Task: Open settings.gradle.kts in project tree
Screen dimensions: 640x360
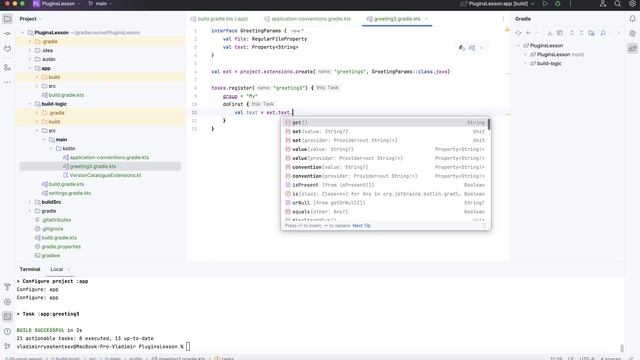Action: click(x=70, y=193)
